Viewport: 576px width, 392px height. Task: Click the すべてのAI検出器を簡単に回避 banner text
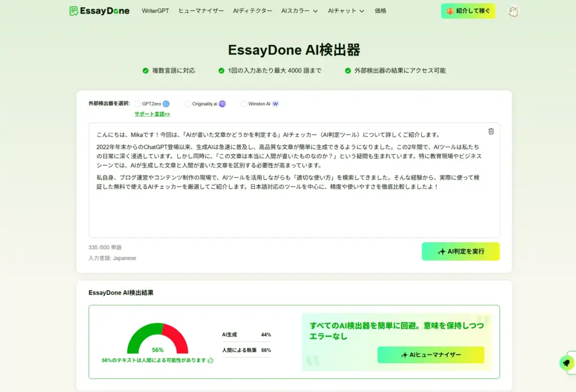pos(397,331)
